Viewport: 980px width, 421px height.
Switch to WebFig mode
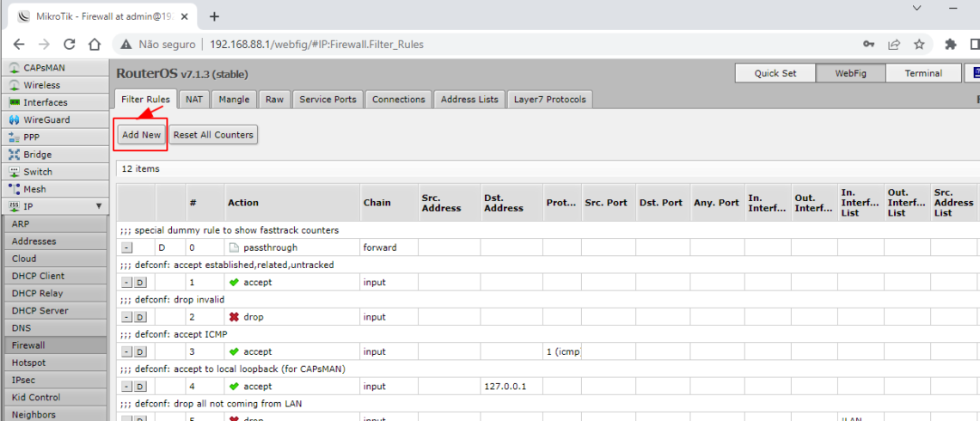pos(851,73)
